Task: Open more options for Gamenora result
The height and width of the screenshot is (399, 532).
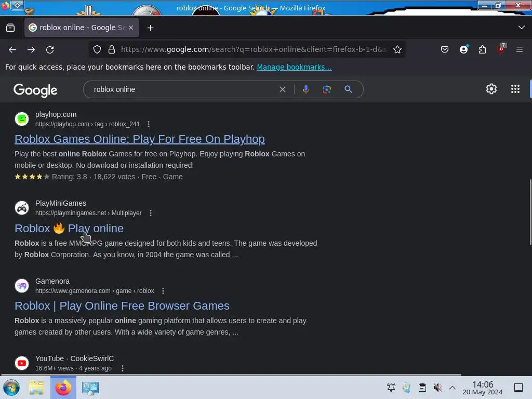Action: [x=163, y=291]
